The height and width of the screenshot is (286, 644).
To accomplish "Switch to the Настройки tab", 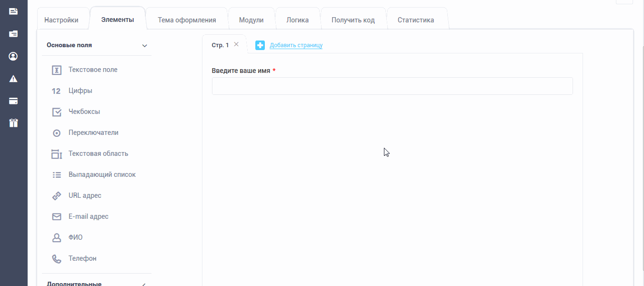I will 61,20.
